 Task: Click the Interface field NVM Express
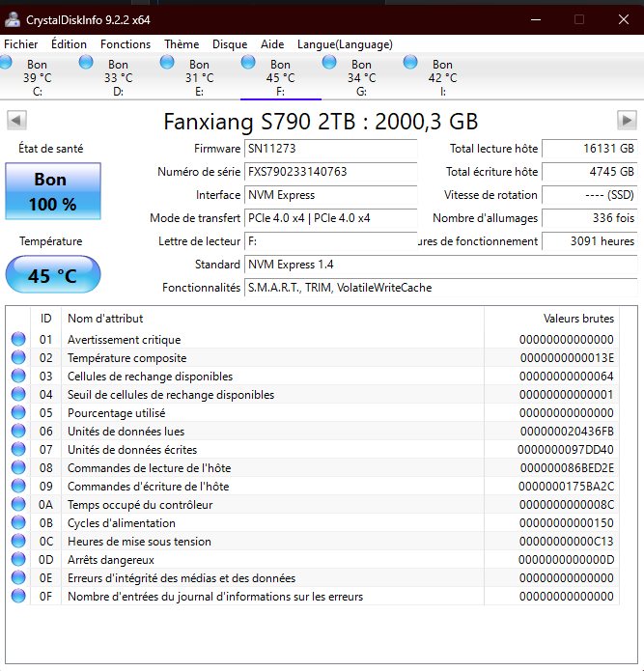click(331, 195)
